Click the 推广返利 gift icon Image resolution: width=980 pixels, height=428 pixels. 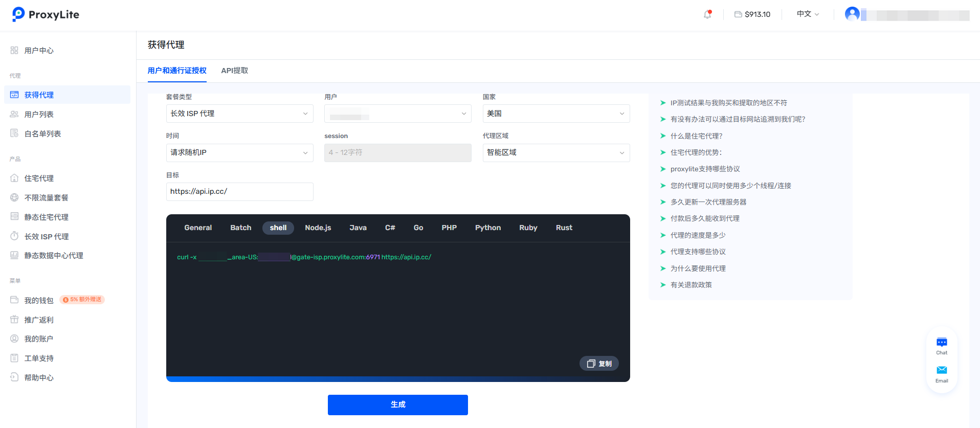pos(14,320)
